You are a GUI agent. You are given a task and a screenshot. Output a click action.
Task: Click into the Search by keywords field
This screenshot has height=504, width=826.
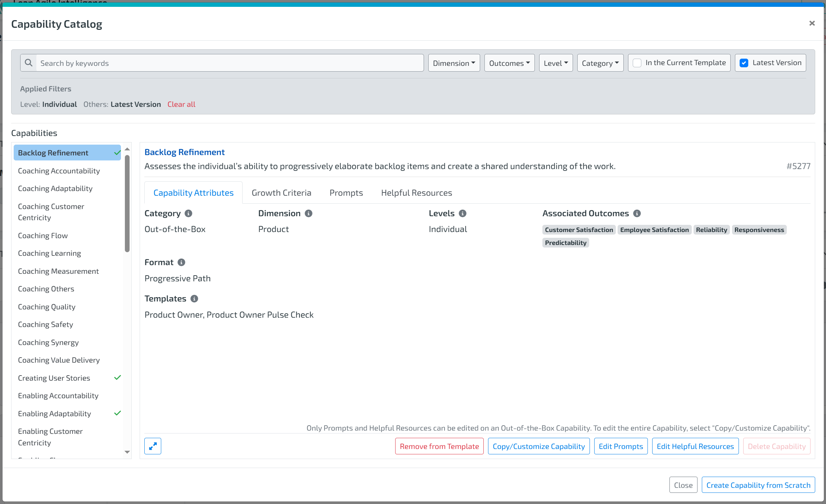230,63
